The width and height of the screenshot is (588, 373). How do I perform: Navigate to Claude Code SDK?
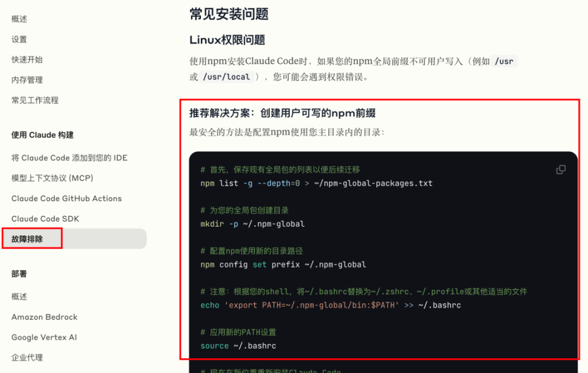45,219
